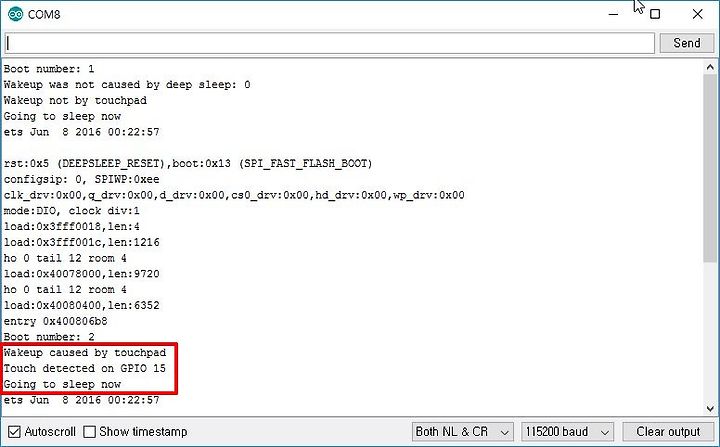Click the 'load:0x3fff001c,len:1216' line
The height and width of the screenshot is (447, 720).
coord(82,243)
